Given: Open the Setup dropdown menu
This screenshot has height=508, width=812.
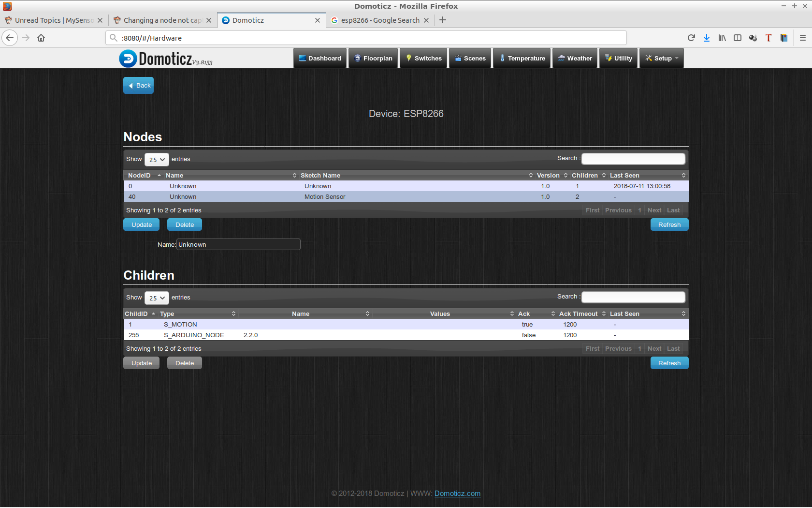Looking at the screenshot, I should tap(662, 59).
